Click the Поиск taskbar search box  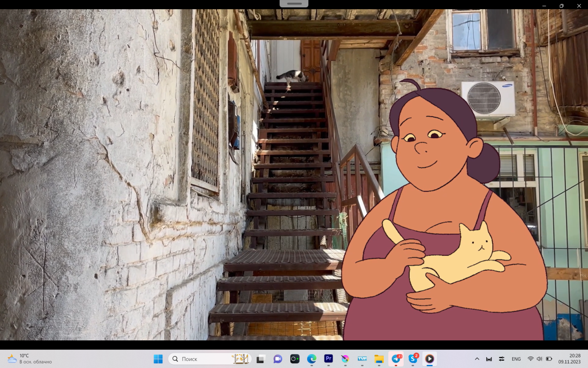point(210,359)
